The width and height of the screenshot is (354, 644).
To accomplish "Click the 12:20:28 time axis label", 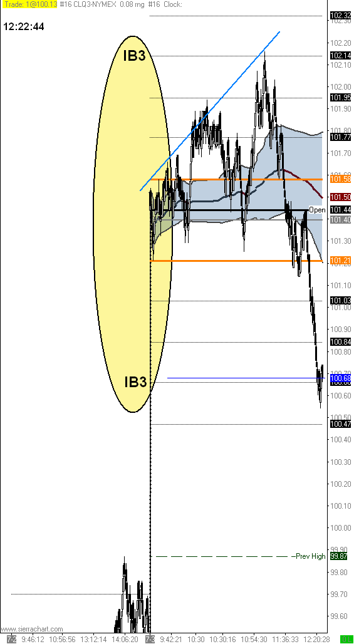I will tap(315, 640).
